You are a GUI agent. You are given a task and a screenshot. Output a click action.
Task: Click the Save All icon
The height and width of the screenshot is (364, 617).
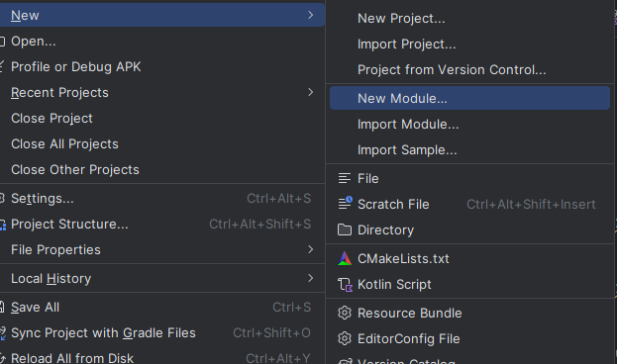(x=2, y=308)
